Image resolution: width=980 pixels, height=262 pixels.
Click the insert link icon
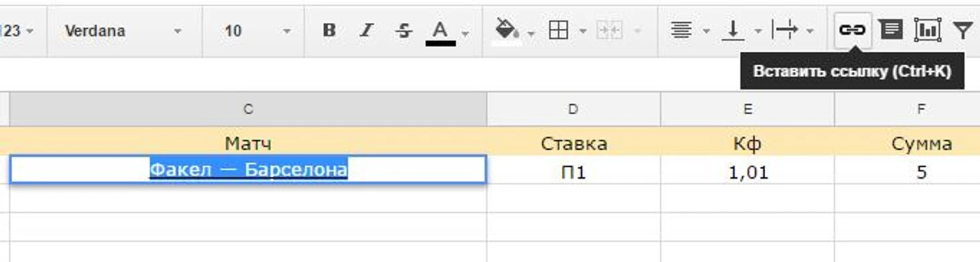(852, 30)
